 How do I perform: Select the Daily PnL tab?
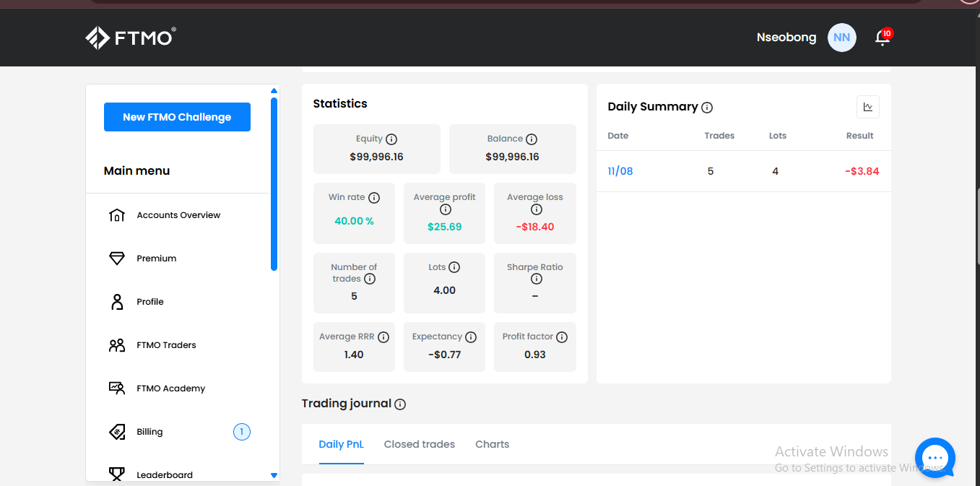click(x=342, y=445)
